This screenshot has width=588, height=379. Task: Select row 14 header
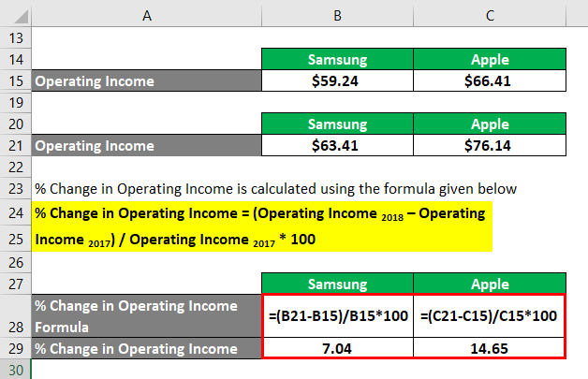[16, 59]
